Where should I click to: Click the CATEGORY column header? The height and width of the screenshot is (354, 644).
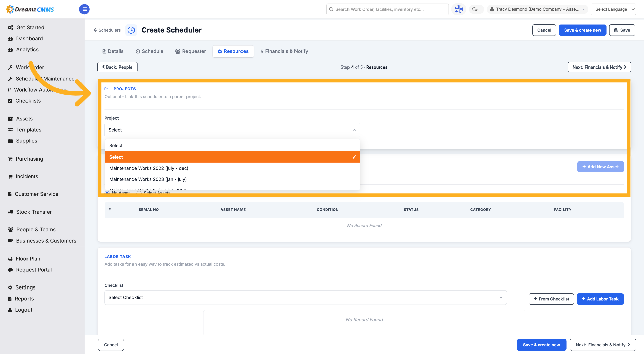[481, 210]
